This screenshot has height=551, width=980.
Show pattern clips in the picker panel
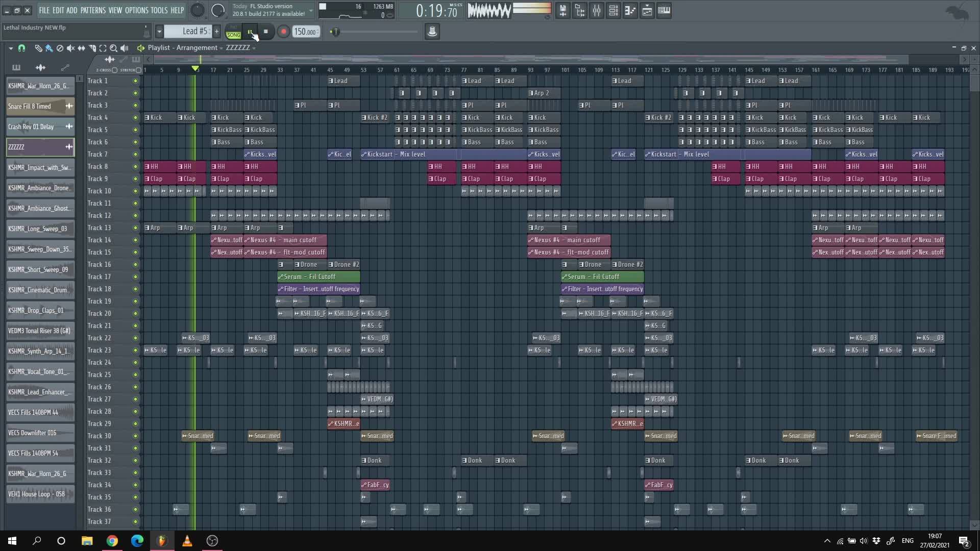[x=16, y=67]
